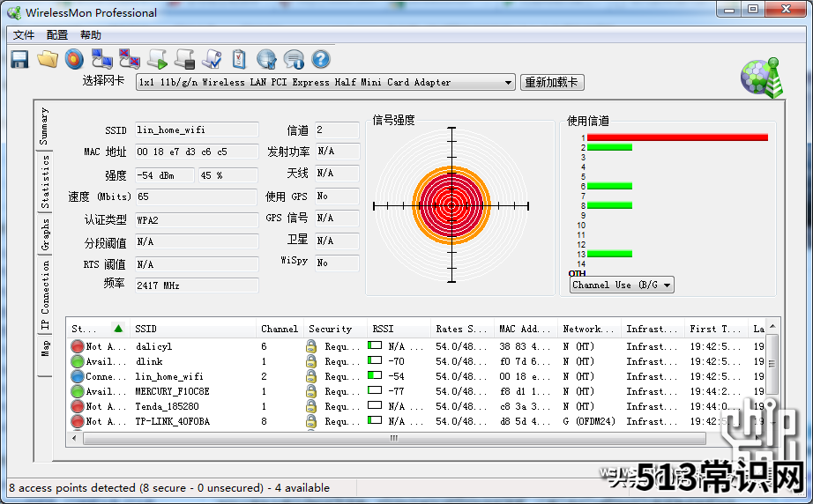The height and width of the screenshot is (504, 813).
Task: Click the connect network computers icon
Action: click(102, 59)
